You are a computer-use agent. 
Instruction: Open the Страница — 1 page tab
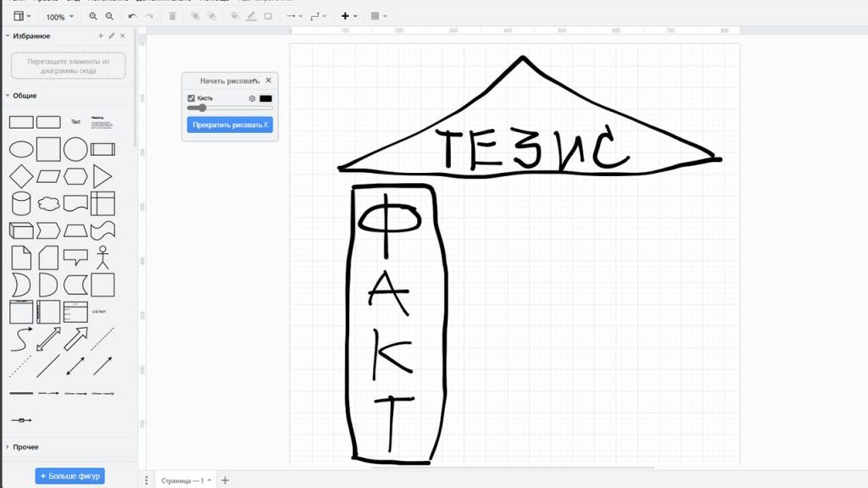pos(186,481)
